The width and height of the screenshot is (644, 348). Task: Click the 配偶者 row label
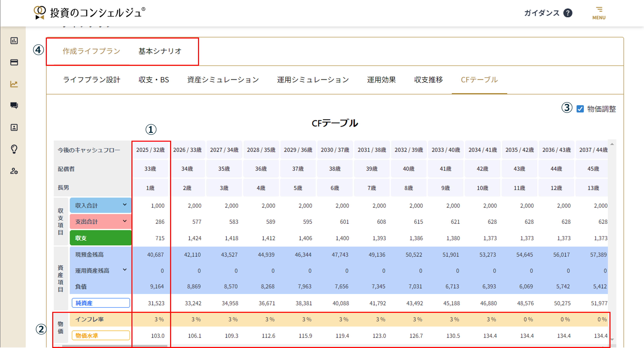click(x=66, y=169)
